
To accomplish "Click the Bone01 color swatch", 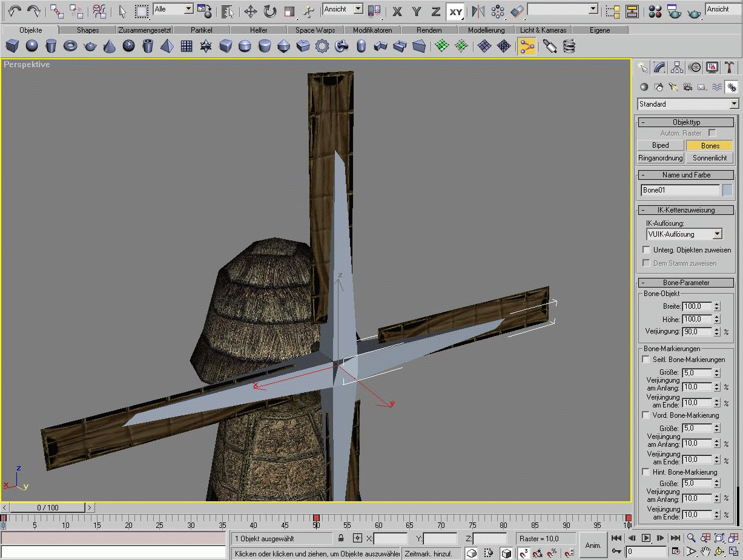I will pos(727,190).
